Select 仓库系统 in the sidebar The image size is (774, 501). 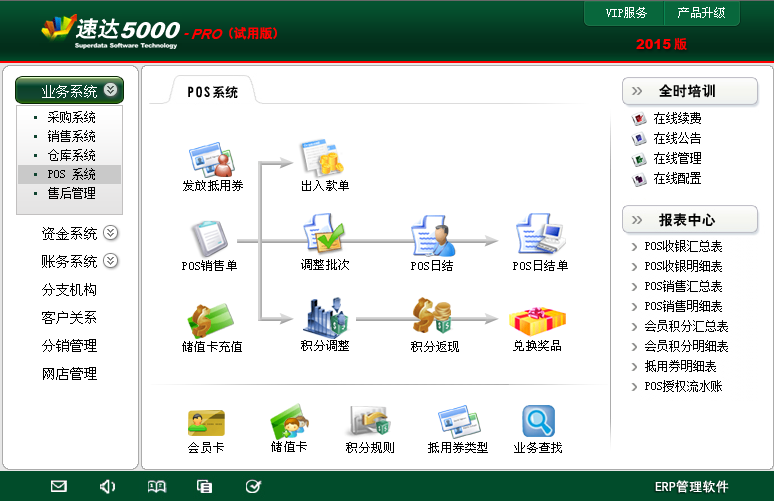72,155
